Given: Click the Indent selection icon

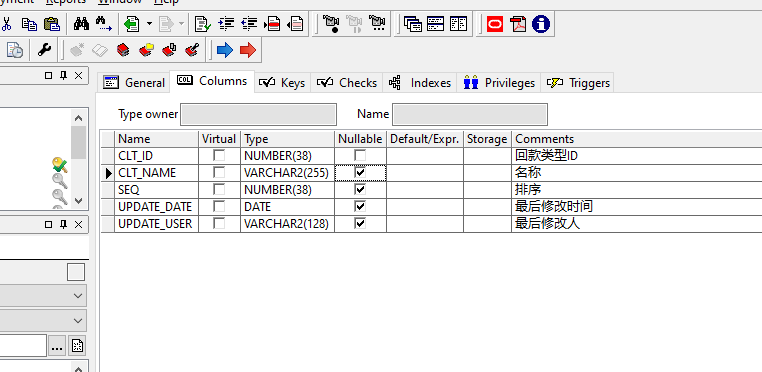Looking at the screenshot, I should [226, 23].
